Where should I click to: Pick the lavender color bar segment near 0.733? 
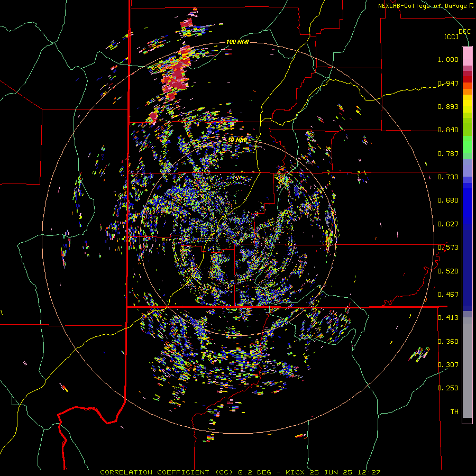pyautogui.click(x=467, y=168)
